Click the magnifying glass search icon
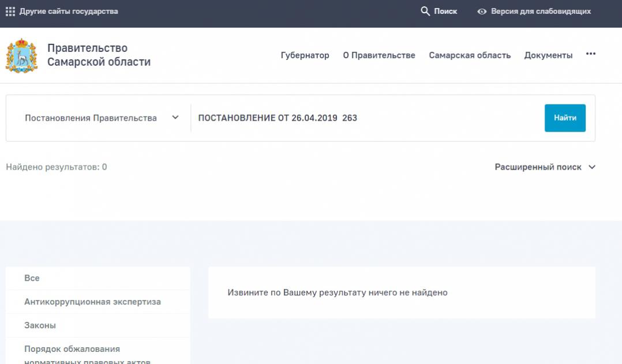Screen dimensions: 622x364 (425, 12)
